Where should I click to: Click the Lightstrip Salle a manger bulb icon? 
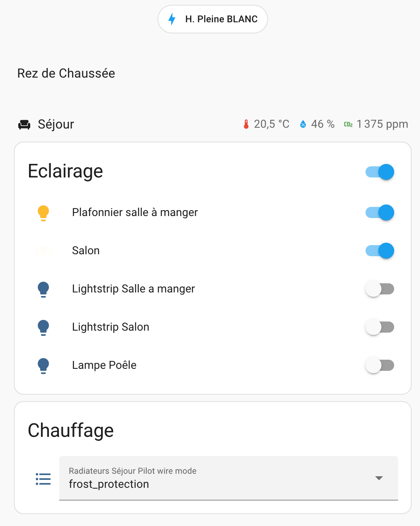point(43,289)
